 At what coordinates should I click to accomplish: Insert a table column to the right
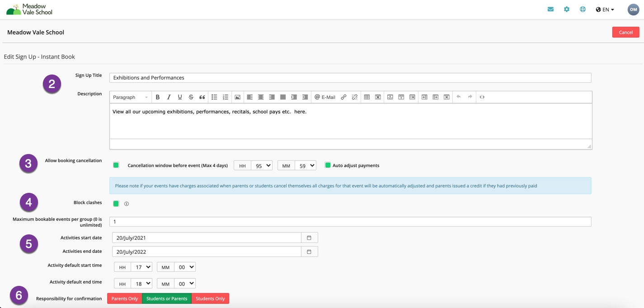(436, 97)
